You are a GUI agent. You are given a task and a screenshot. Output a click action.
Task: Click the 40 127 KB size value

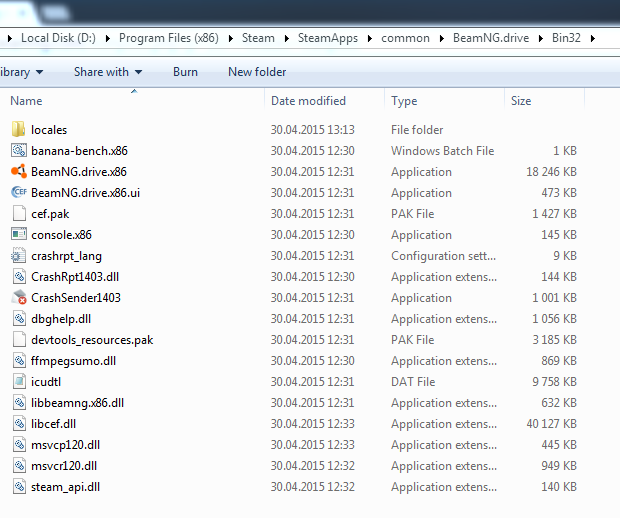551,423
